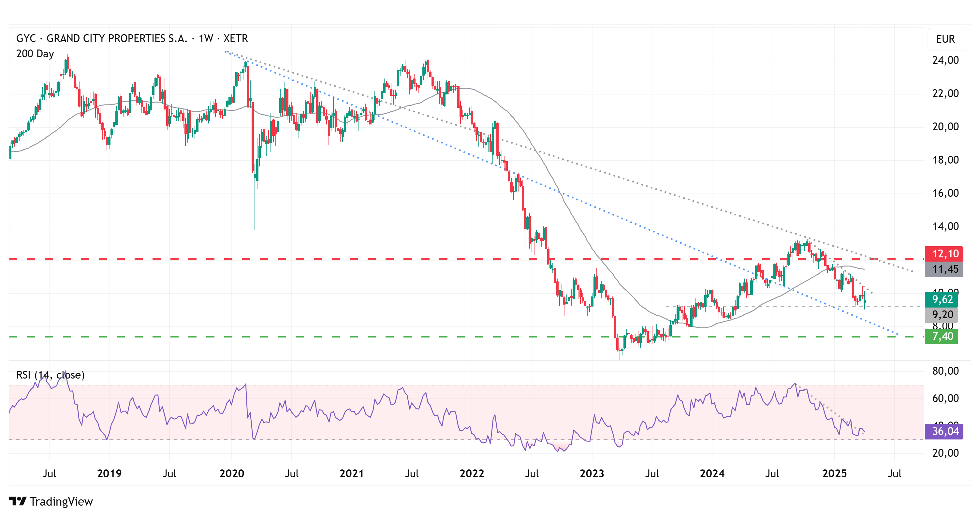
Task: Click the 14,00 price axis value
Action: [945, 226]
